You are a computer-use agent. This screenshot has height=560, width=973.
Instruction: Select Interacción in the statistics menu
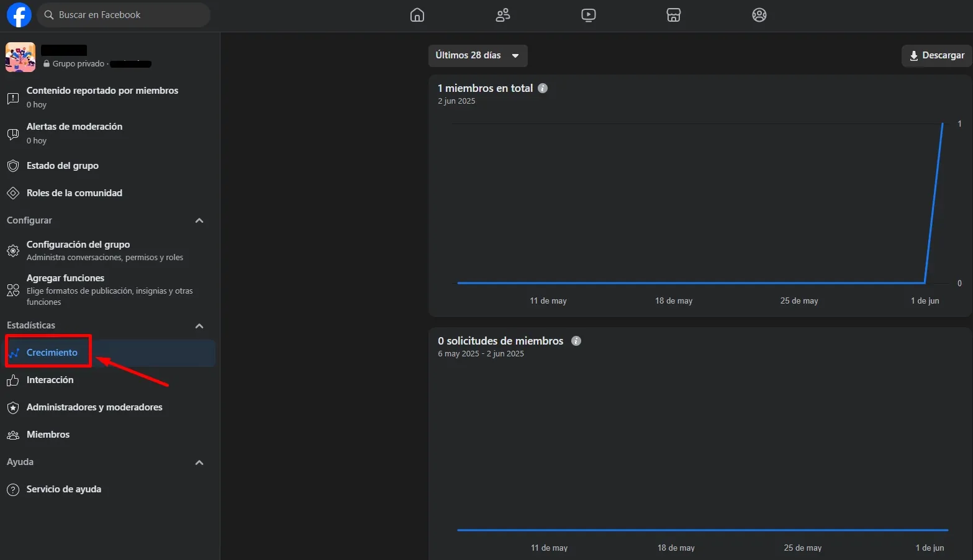(x=50, y=380)
